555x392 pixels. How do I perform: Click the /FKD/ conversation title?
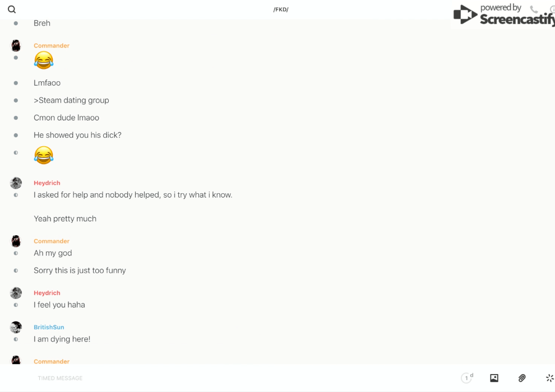pyautogui.click(x=281, y=10)
